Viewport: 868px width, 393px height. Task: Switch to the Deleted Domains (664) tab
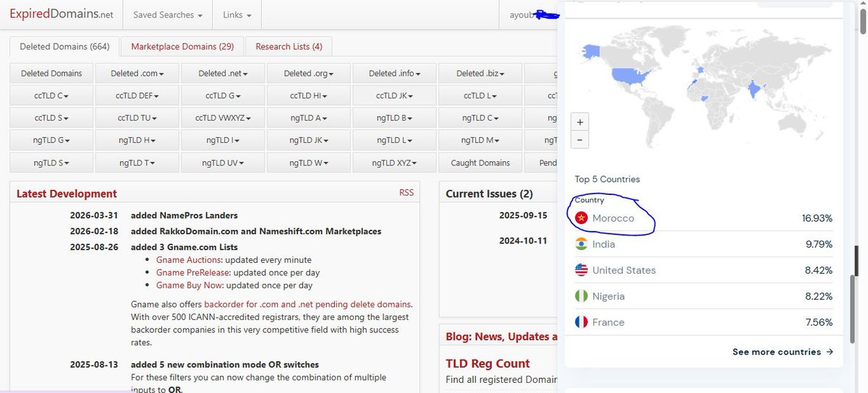pyautogui.click(x=64, y=46)
